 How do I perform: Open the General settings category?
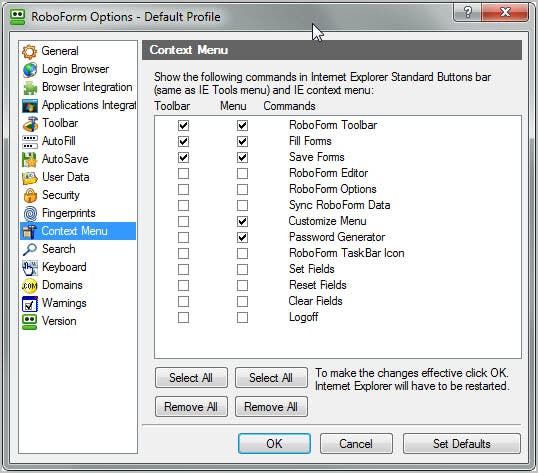click(60, 51)
